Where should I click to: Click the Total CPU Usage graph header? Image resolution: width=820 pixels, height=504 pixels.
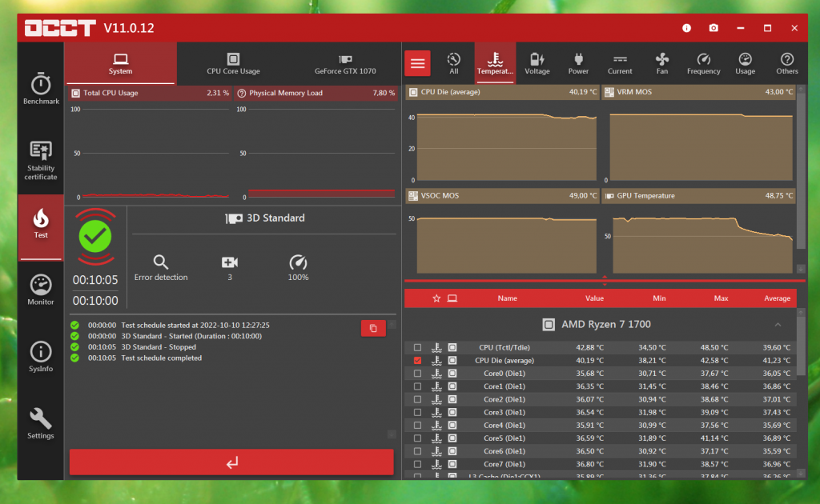(150, 93)
